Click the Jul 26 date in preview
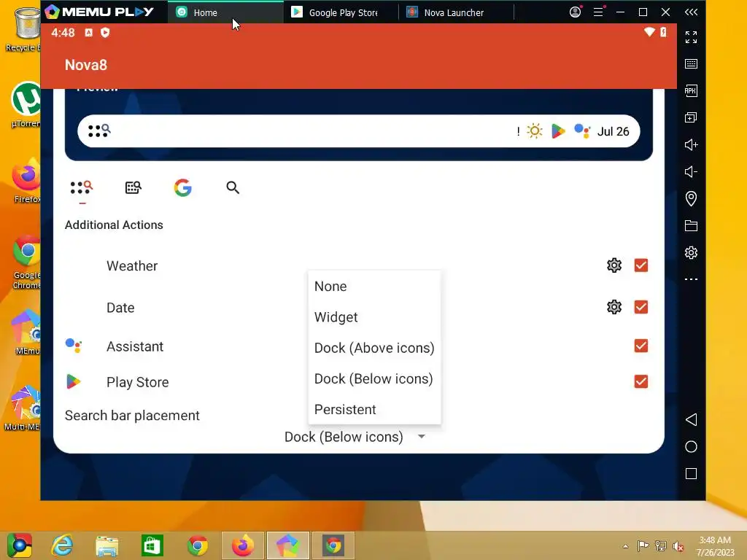The width and height of the screenshot is (747, 560). click(x=613, y=131)
